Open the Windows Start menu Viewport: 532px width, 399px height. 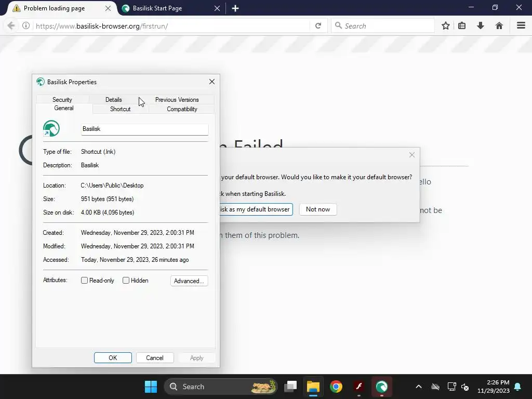point(151,387)
